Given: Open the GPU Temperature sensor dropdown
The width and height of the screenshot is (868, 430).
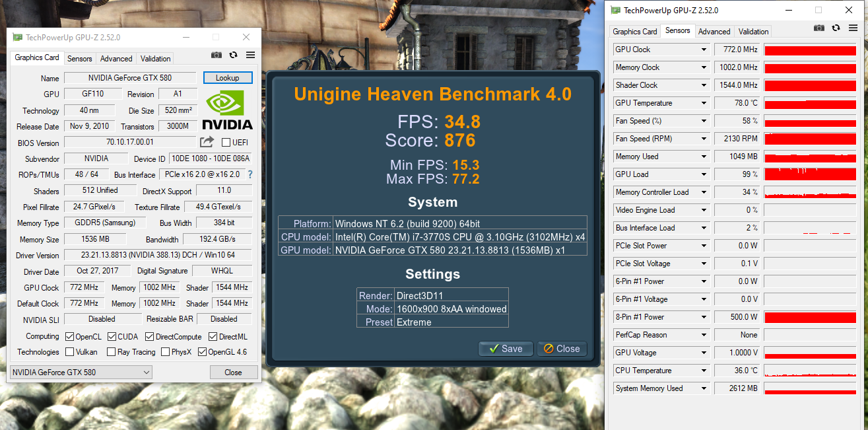Looking at the screenshot, I should coord(704,103).
